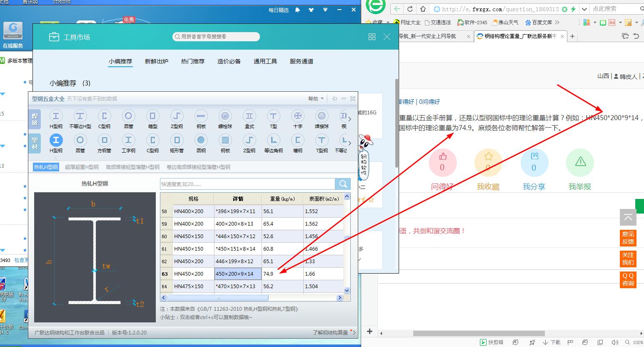Click 快速搜索 input in steel table
This screenshot has height=347, width=644.
pos(247,184)
